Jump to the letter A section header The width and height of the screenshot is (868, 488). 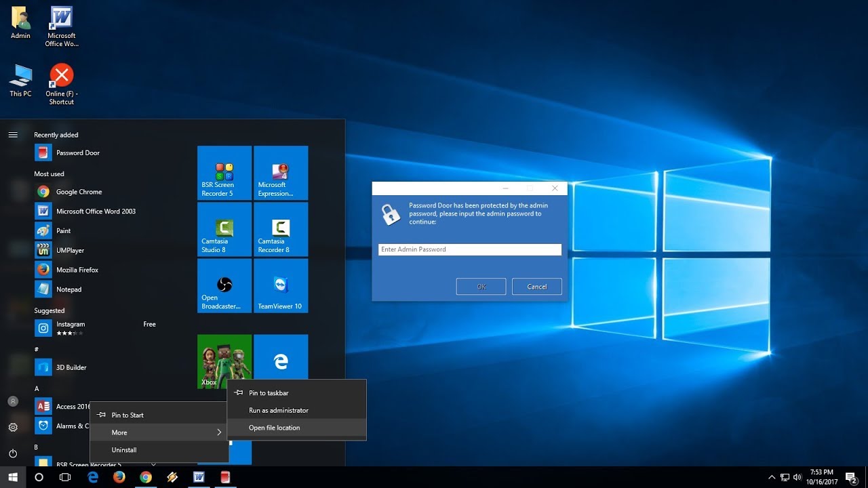pos(37,389)
